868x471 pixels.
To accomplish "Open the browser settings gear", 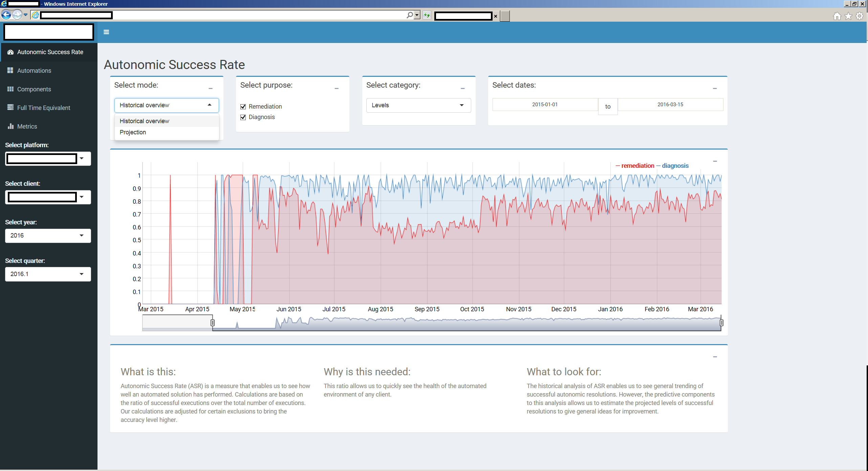I will 860,16.
